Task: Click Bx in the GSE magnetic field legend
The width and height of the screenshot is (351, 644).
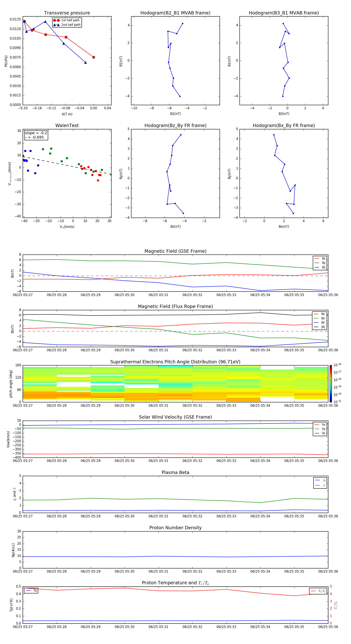Action: (x=320, y=259)
